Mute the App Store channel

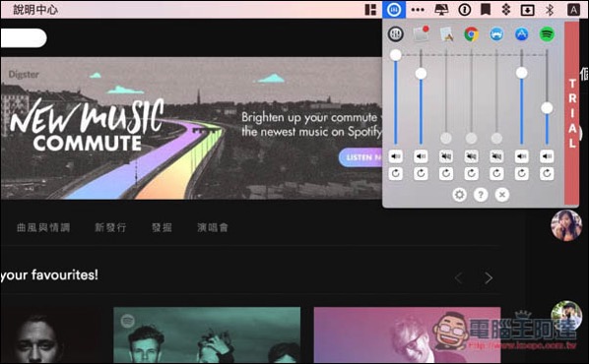pos(522,156)
